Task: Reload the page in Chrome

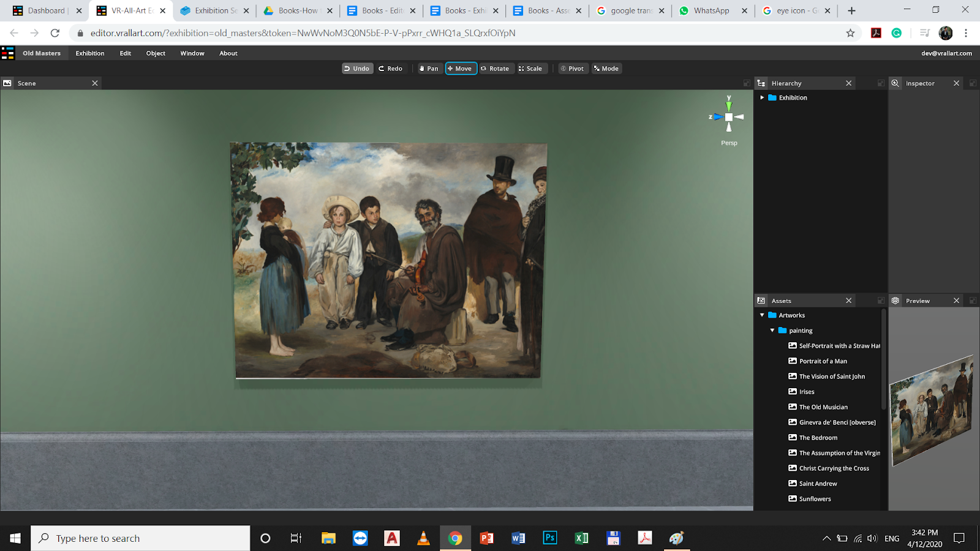Action: [x=55, y=33]
